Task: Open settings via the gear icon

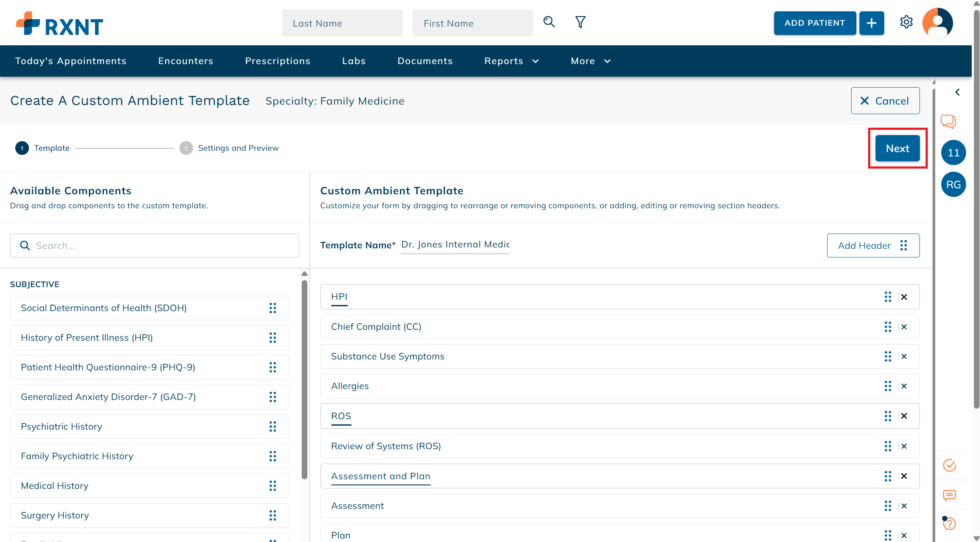Action: pos(906,22)
